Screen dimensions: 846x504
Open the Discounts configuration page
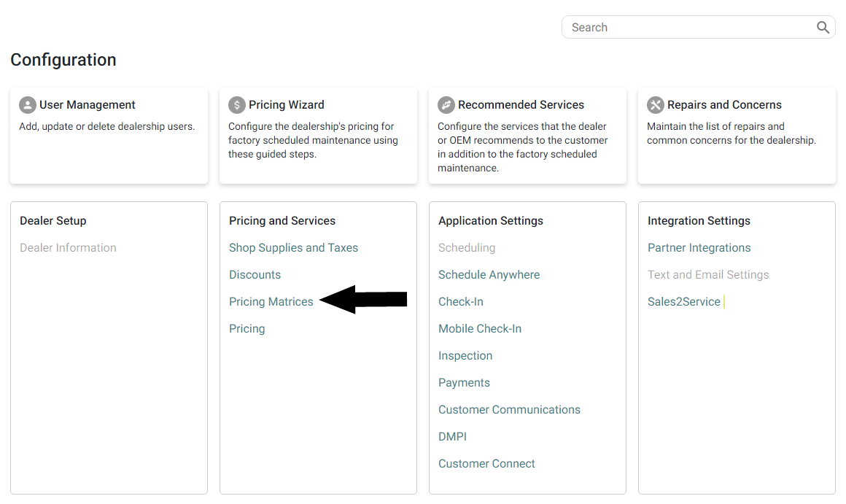(255, 274)
